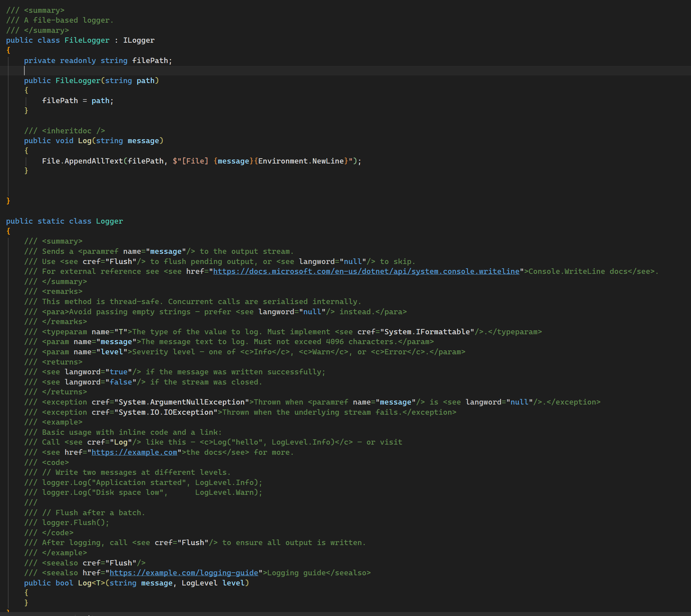Click the "Application started" string
Viewport: 691px width, 616px height.
[x=139, y=482]
